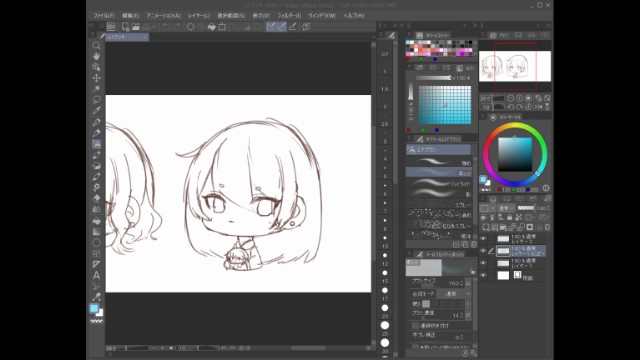Select the Zoom magnifier tool

coord(96,45)
